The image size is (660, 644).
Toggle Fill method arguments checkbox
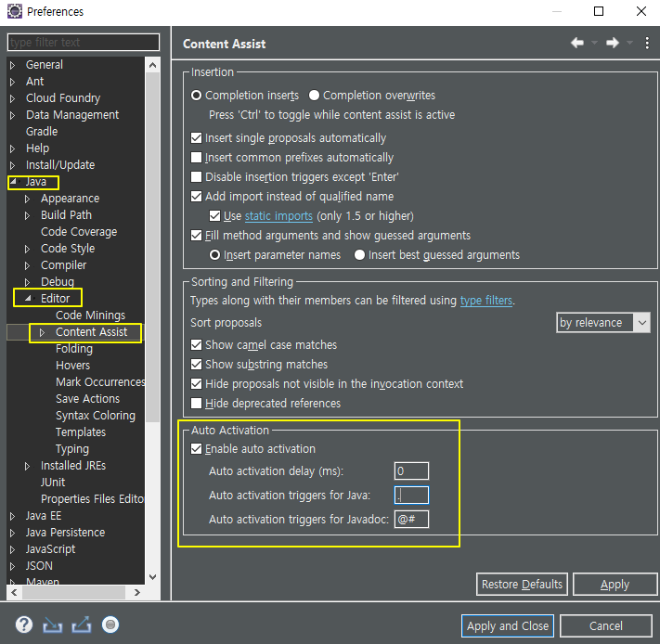coord(196,235)
